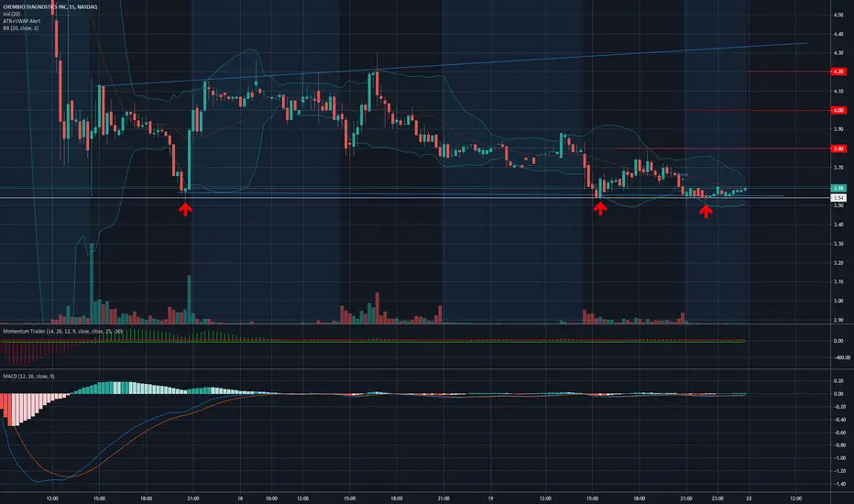Click 4.40 on the price axis
Screen dimensions: 854x504
(x=838, y=34)
